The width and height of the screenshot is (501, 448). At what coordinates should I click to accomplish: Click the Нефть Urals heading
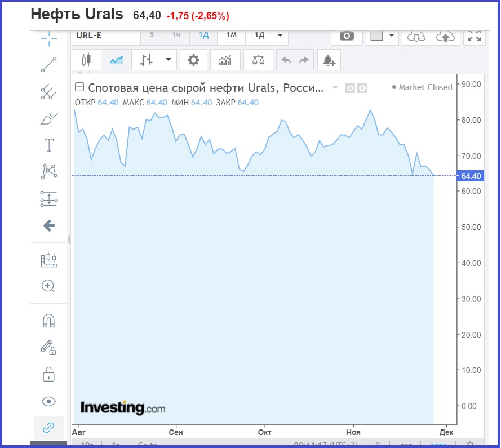(x=77, y=15)
